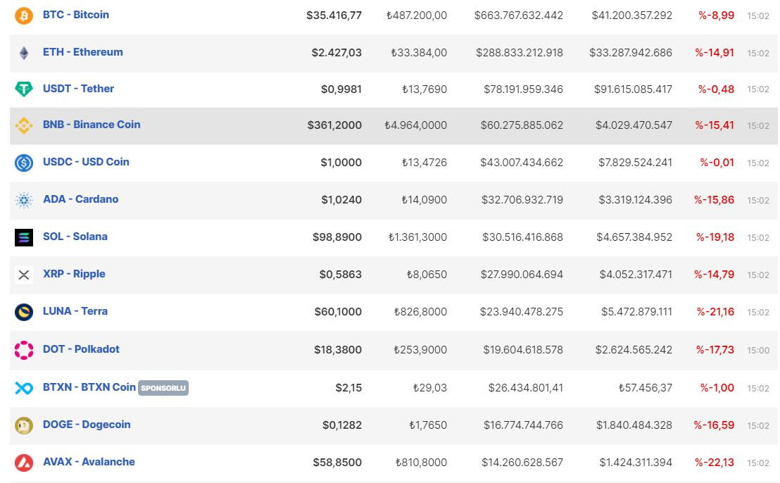
Task: Select USD Coin change %-0,01
Action: click(717, 163)
